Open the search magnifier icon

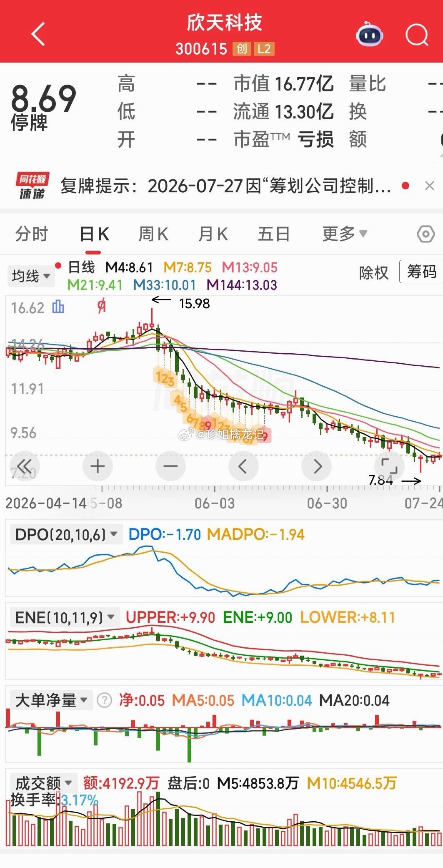point(417,35)
